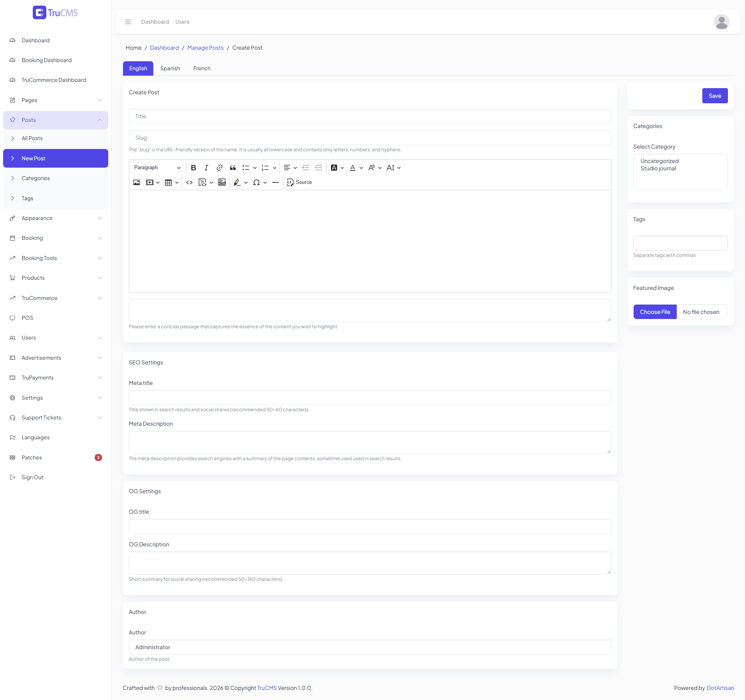Viewport: 745px width, 700px height.
Task: Open the font color picker
Action: (x=356, y=168)
